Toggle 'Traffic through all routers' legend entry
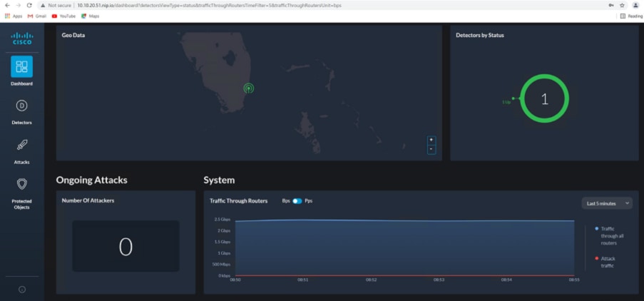Image resolution: width=644 pixels, height=301 pixels. 610,235
